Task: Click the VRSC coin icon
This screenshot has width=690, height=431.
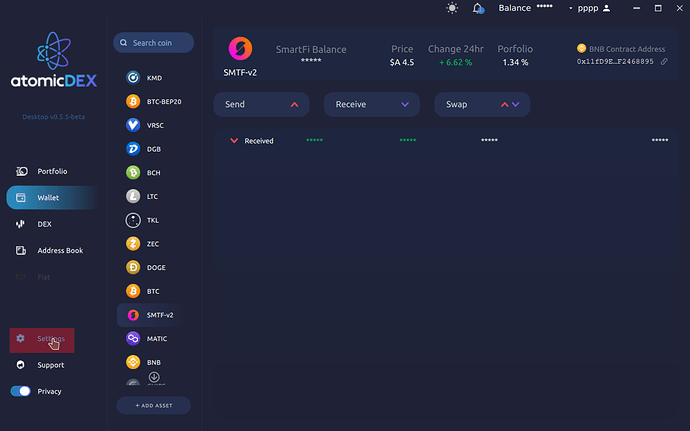Action: (x=133, y=125)
